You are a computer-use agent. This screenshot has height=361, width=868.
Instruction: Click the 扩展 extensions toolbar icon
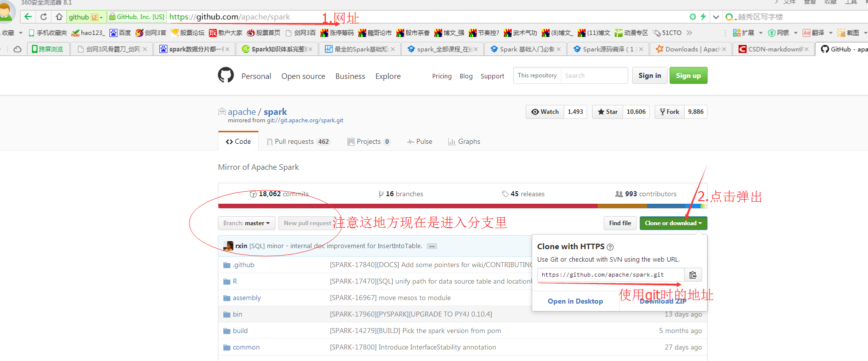[x=744, y=32]
